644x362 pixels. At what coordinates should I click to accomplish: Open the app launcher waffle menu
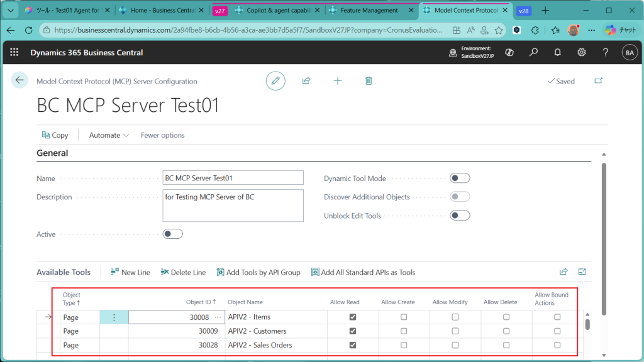point(14,52)
